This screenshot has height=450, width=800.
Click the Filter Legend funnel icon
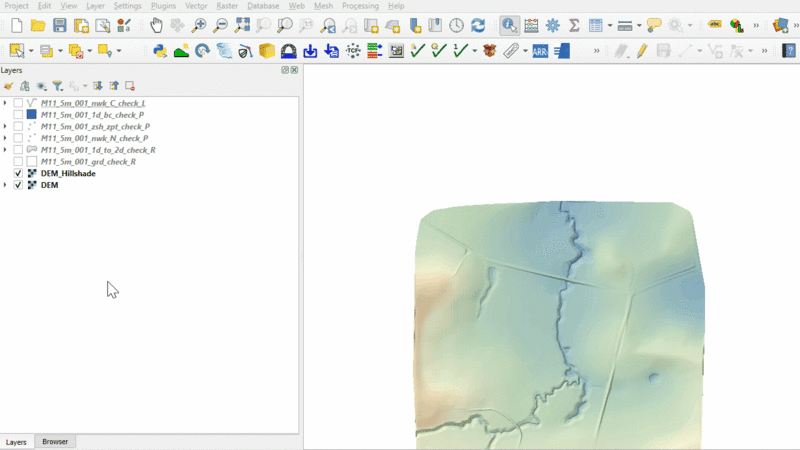coord(57,86)
